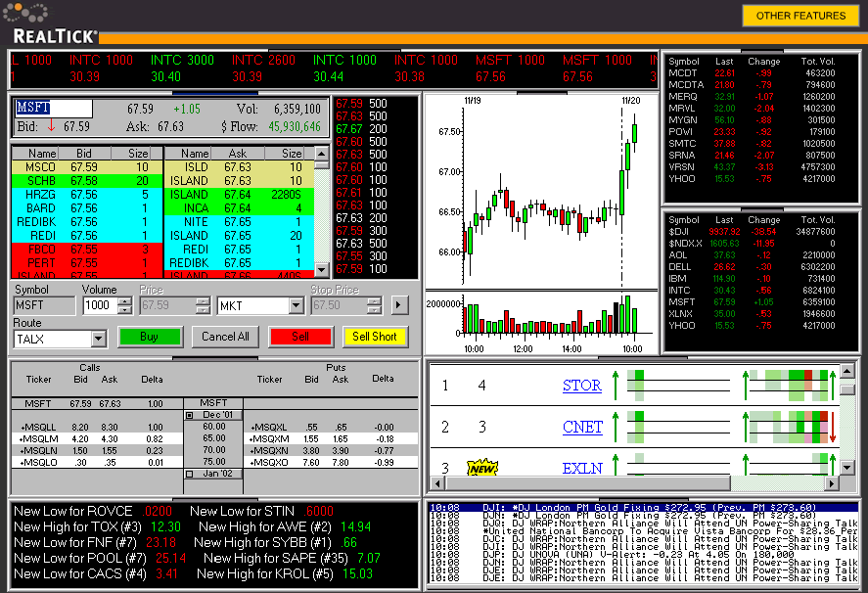Select the PERT bid row
This screenshot has height=593, width=868.
click(87, 263)
